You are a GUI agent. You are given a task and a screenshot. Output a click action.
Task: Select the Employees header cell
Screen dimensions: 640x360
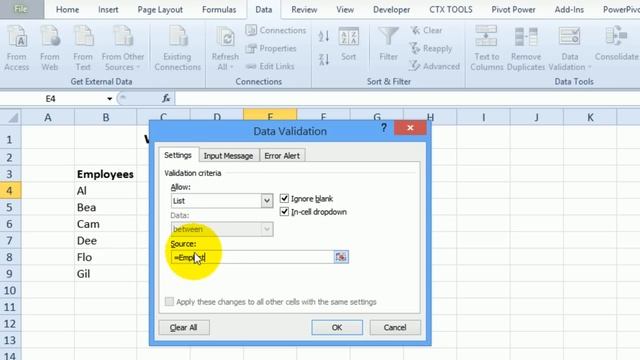pos(105,174)
